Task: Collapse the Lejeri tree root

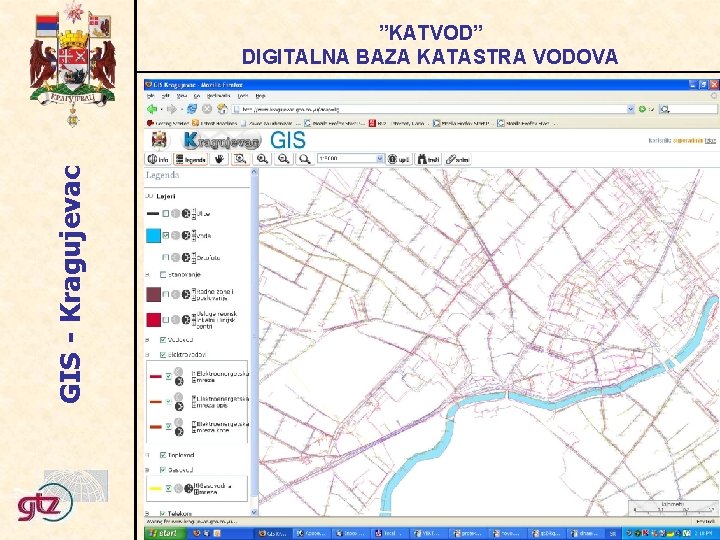Action: 149,196
